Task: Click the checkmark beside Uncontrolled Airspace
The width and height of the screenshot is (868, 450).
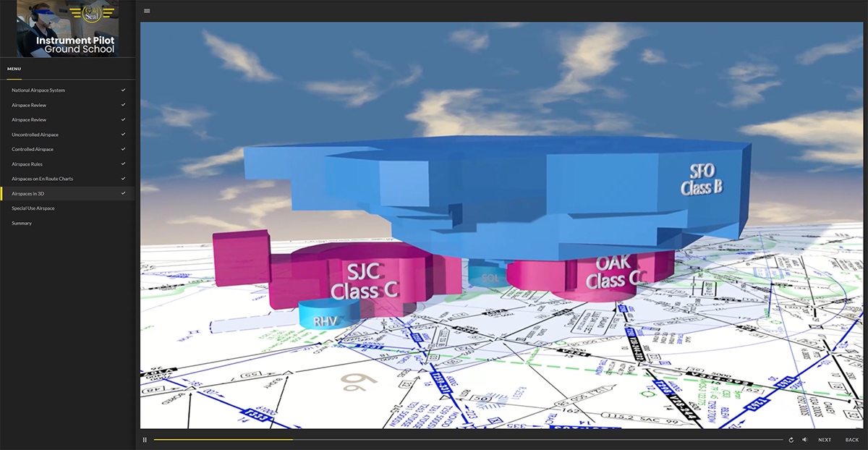Action: (x=124, y=135)
